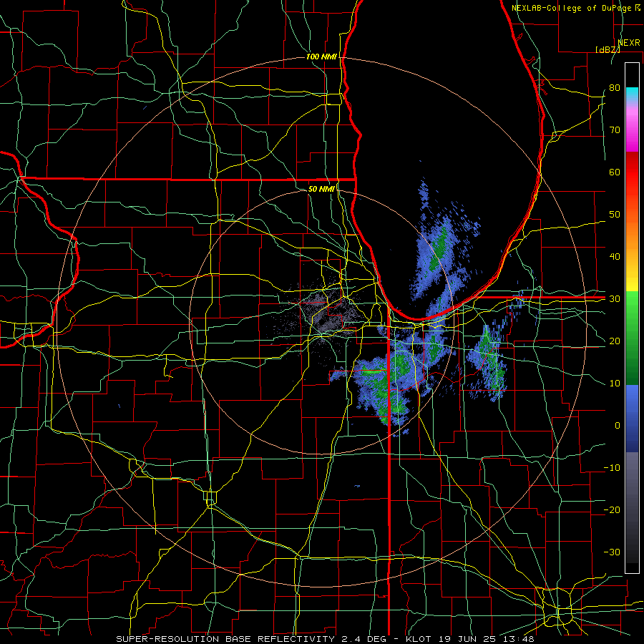644x644 pixels.
Task: Click the "2.4 DEG" elevation angle in caption
Action: [364, 639]
